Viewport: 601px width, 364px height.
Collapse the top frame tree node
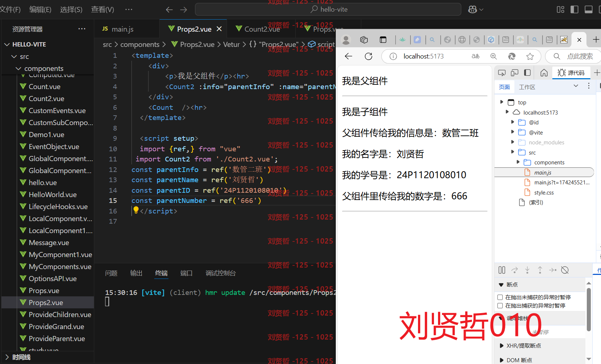502,102
